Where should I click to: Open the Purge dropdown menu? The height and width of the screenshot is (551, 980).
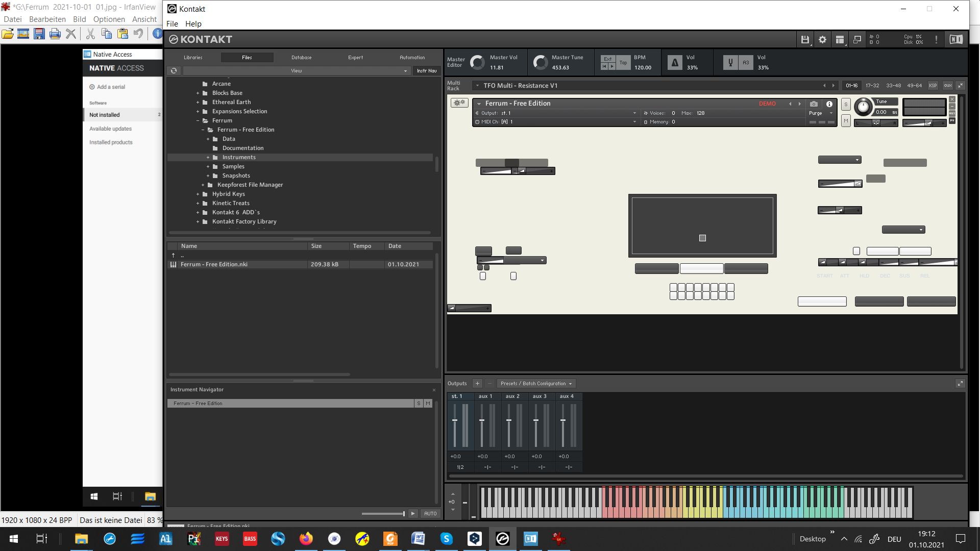[x=821, y=113]
